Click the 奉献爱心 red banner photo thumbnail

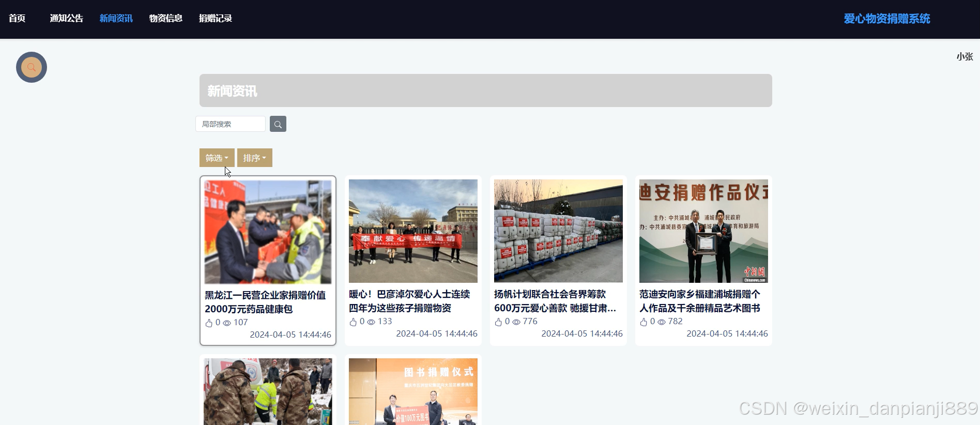coord(413,231)
